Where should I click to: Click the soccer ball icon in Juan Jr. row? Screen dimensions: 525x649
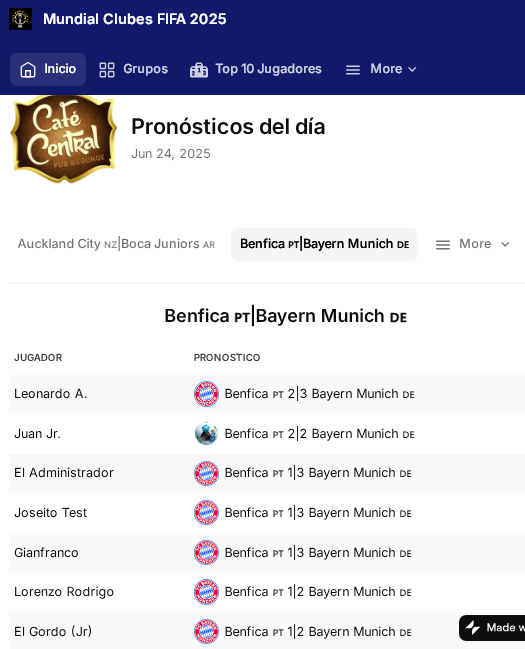tap(207, 434)
